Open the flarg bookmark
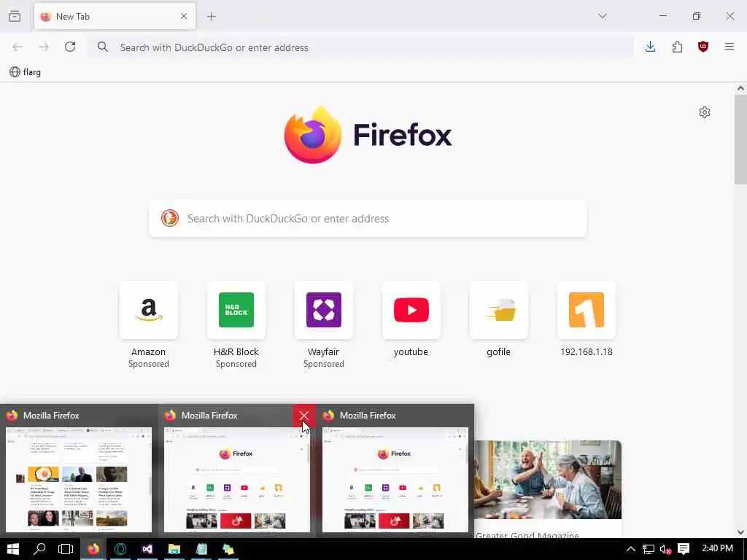The height and width of the screenshot is (560, 747). pyautogui.click(x=26, y=72)
